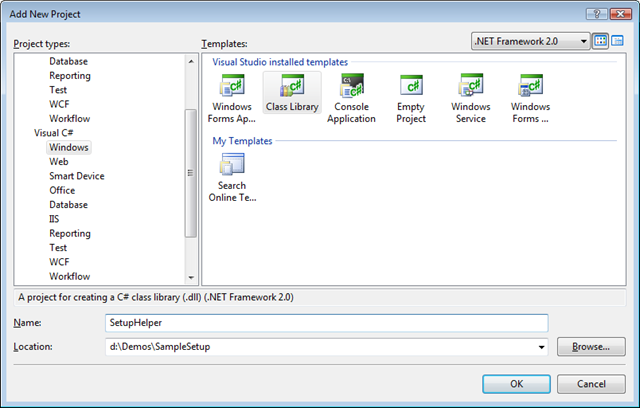This screenshot has height=408, width=640.
Task: Select Reporting under Visual C#
Action: (x=70, y=233)
